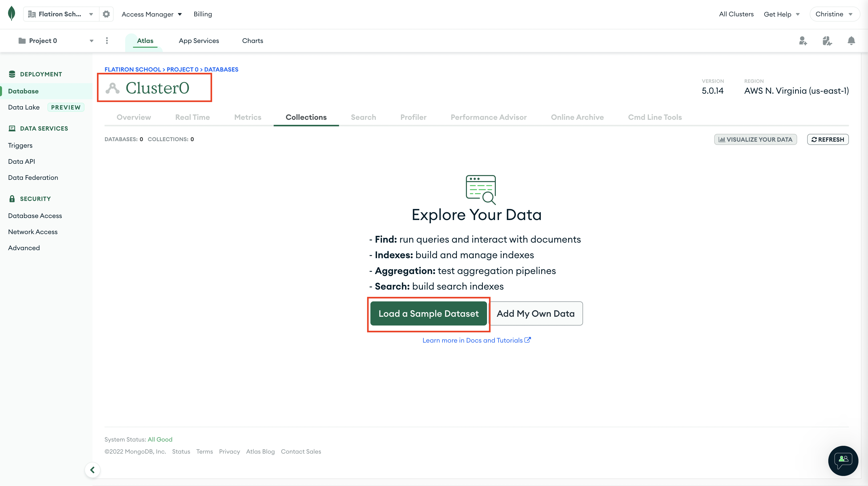Open the Project 0 three-dot menu

point(107,40)
